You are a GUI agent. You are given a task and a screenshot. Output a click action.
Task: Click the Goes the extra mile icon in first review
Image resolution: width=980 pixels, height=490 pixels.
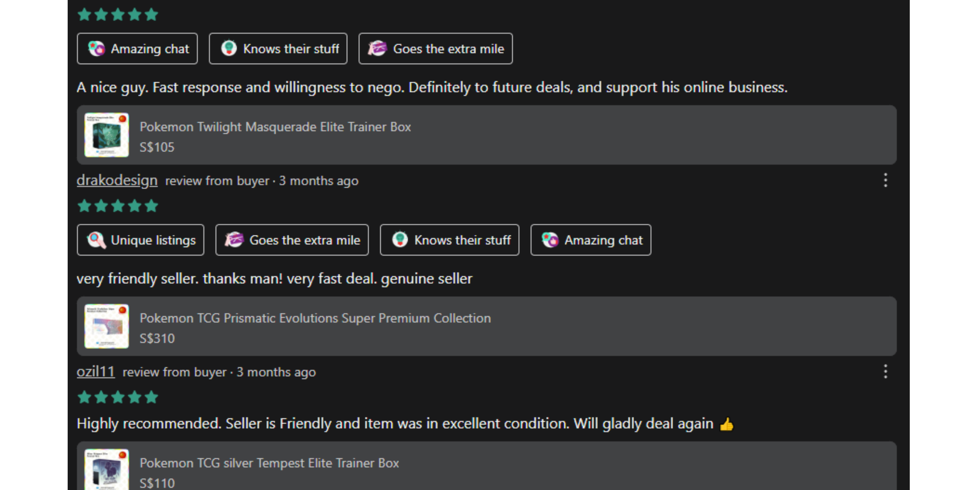tap(377, 49)
